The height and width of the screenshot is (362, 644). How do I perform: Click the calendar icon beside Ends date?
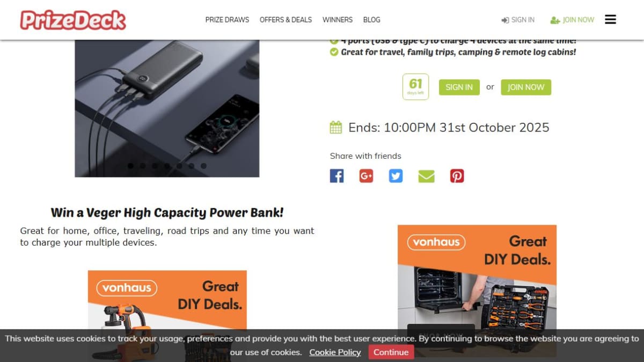pyautogui.click(x=335, y=128)
